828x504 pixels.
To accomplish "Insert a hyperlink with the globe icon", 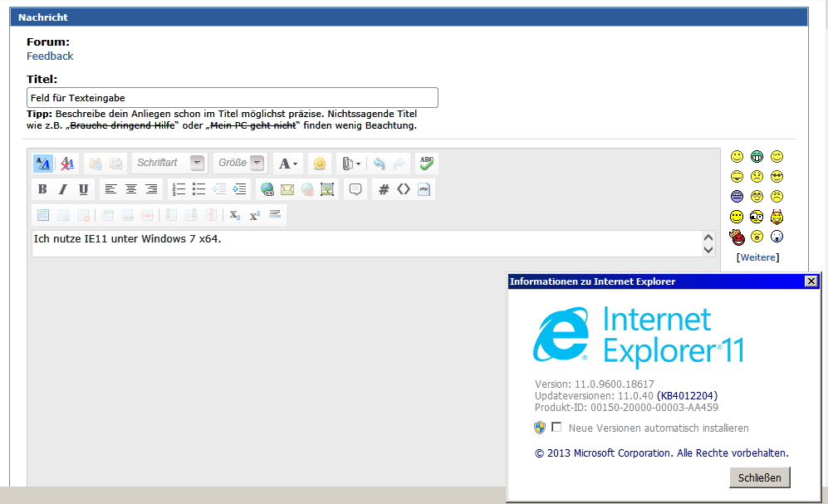I will 267,189.
